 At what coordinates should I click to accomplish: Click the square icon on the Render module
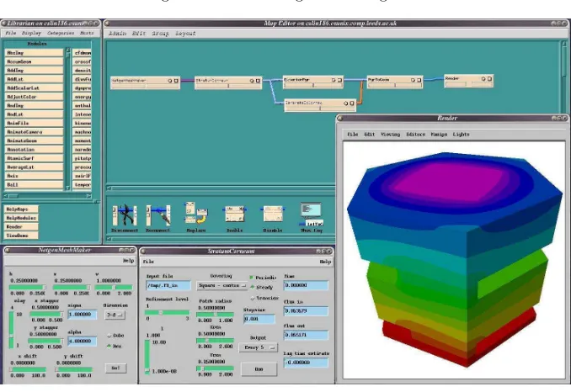490,78
